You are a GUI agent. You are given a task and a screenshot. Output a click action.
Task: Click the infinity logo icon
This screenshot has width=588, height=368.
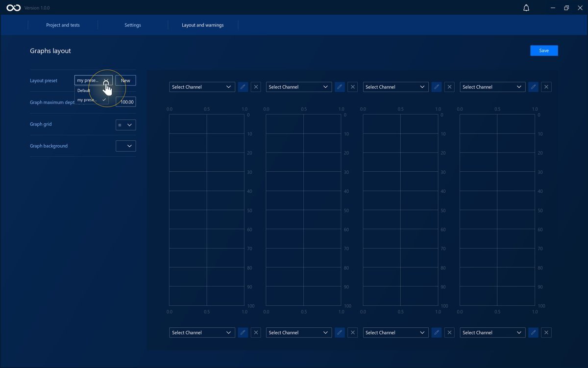(x=13, y=8)
